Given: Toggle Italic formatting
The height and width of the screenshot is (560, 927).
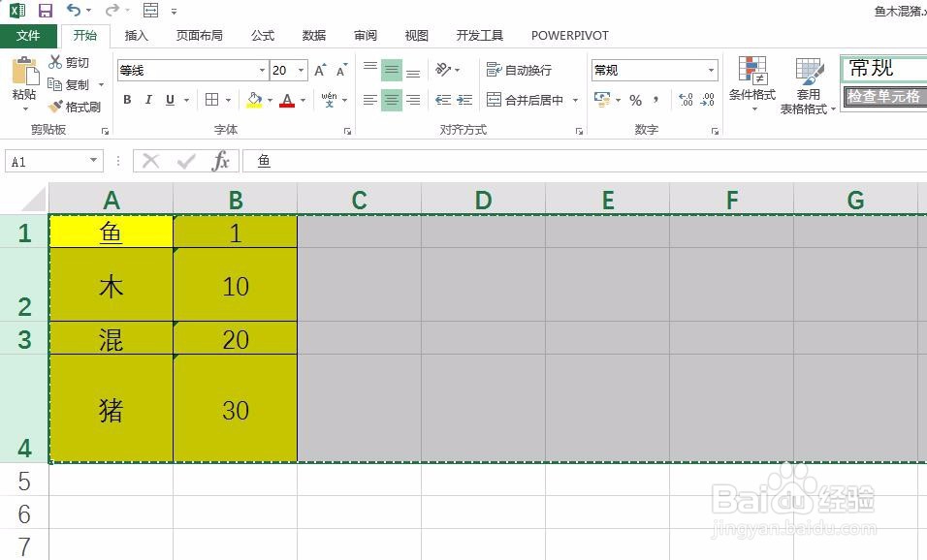Looking at the screenshot, I should coord(148,100).
